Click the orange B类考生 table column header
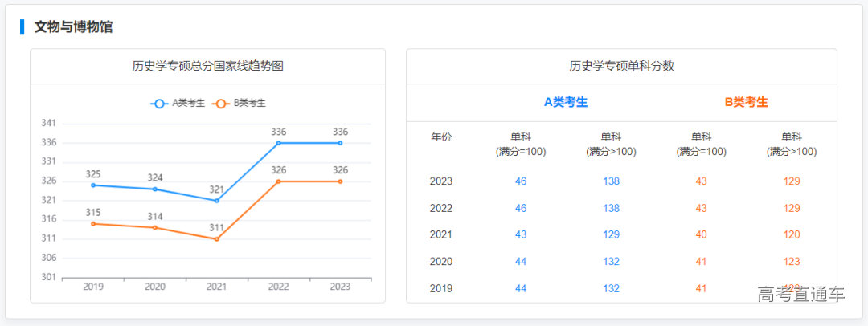Screen dimensions: 868x326 click(746, 102)
